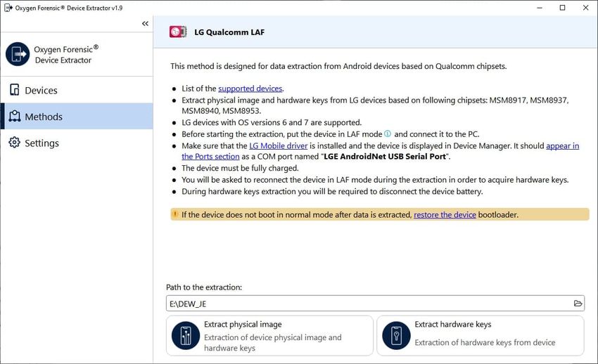Click the Oxygen Forensic Device Extractor logo
Viewport: 598px width, 364px height.
coord(18,54)
